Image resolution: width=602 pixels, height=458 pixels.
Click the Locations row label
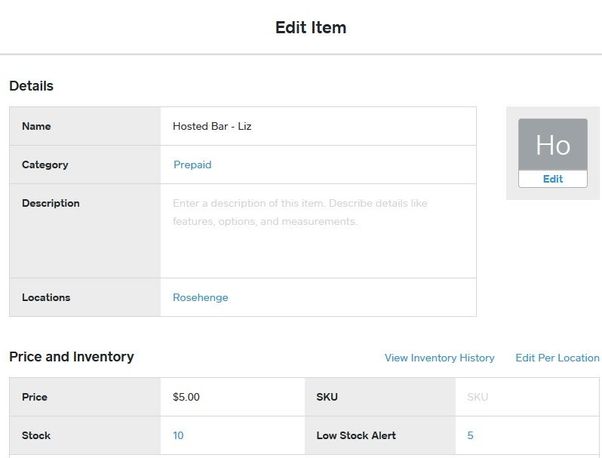[x=46, y=298]
